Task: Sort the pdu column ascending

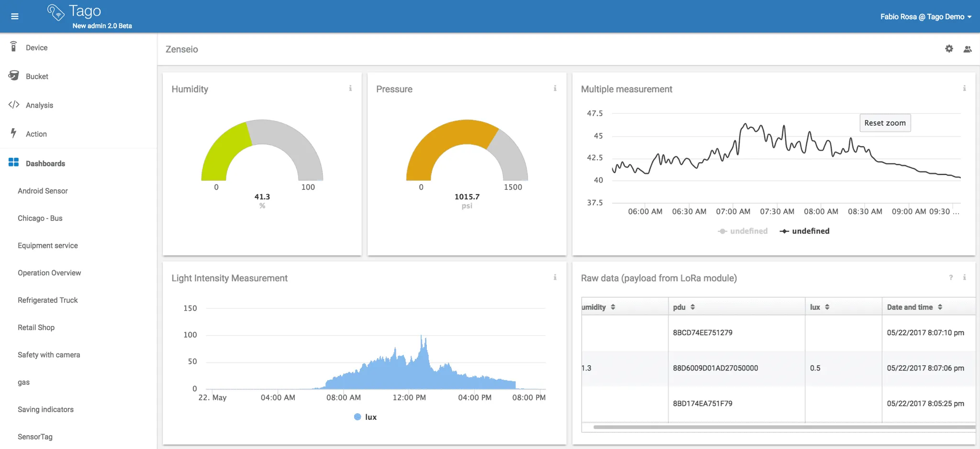Action: pyautogui.click(x=692, y=307)
